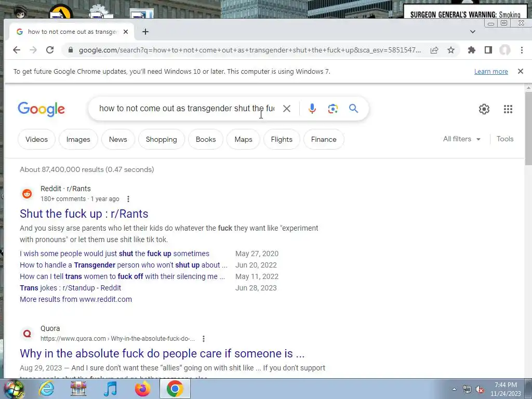Screen dimensions: 532x399
Task: Launch Firefox from taskbar
Action: (142, 389)
